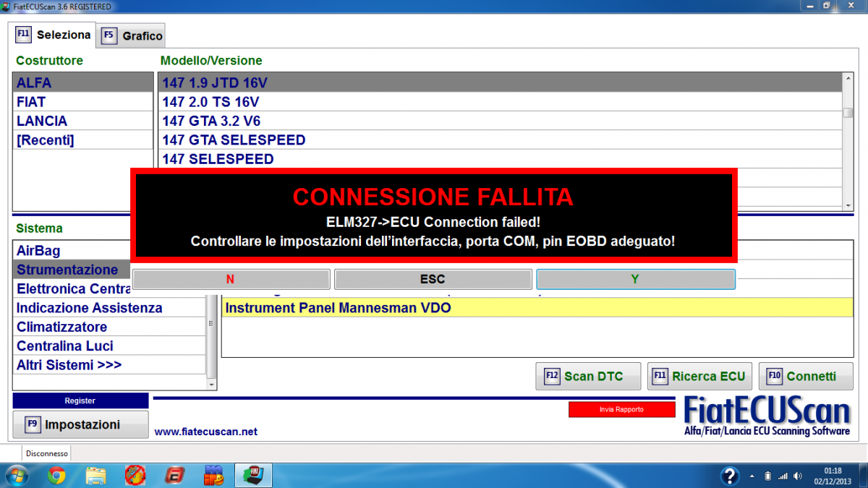Click the blue Register button
This screenshot has height=488, width=868.
(80, 401)
